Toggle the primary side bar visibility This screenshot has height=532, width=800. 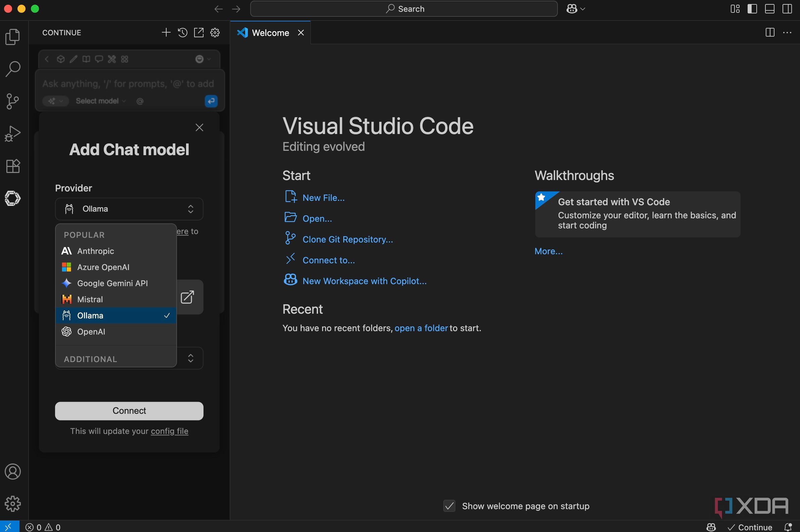[x=752, y=9]
